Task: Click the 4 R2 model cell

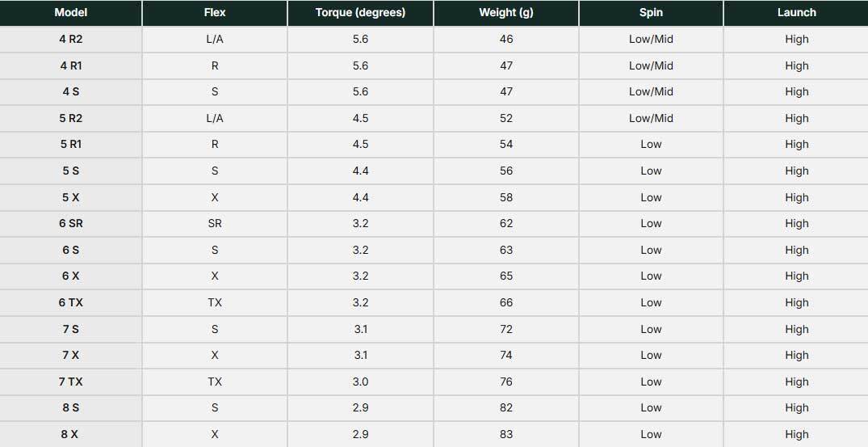Action: (x=71, y=40)
